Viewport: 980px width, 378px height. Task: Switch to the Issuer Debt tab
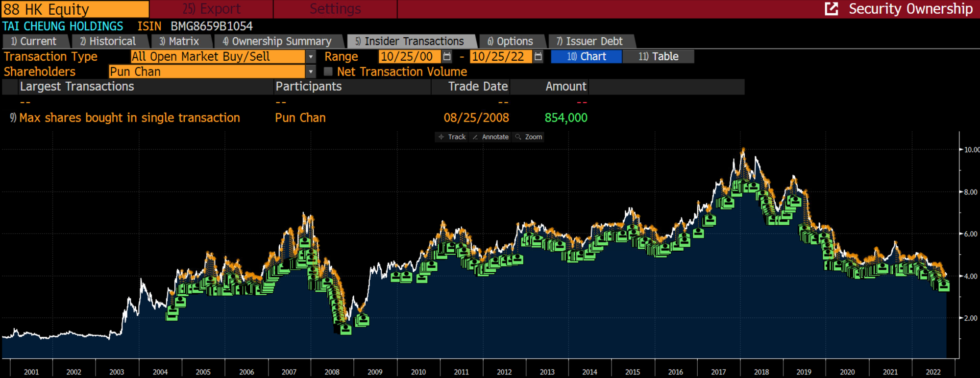coord(589,42)
